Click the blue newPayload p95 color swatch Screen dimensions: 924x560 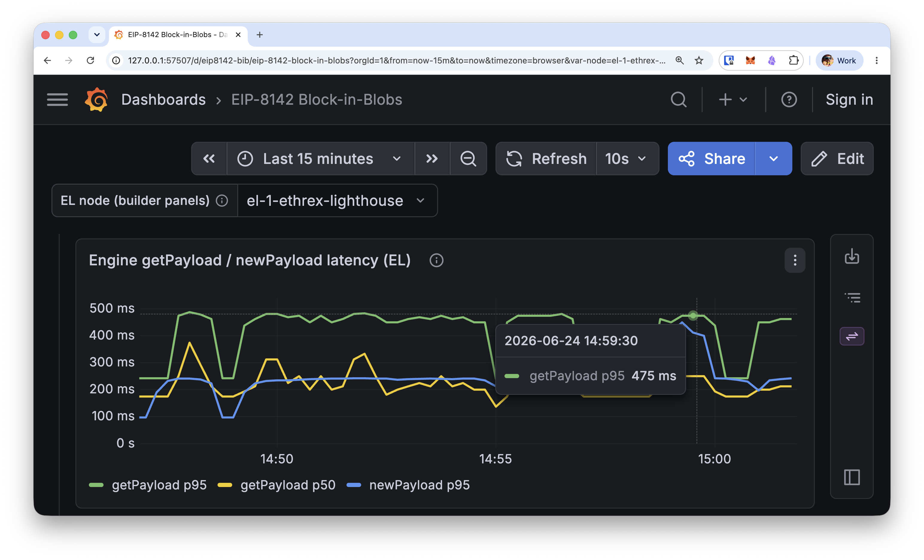354,485
